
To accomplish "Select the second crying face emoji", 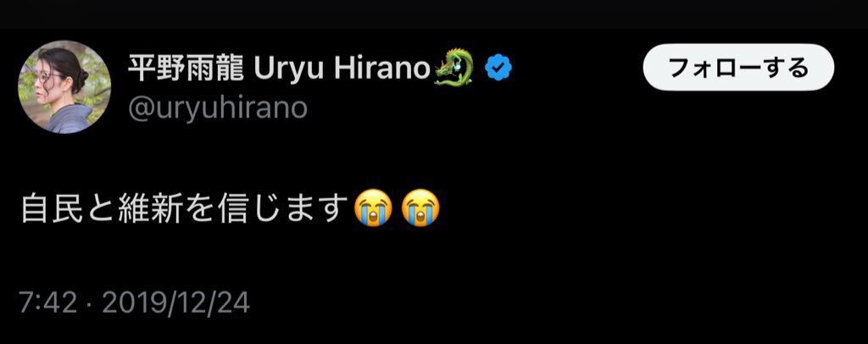I will (x=420, y=208).
